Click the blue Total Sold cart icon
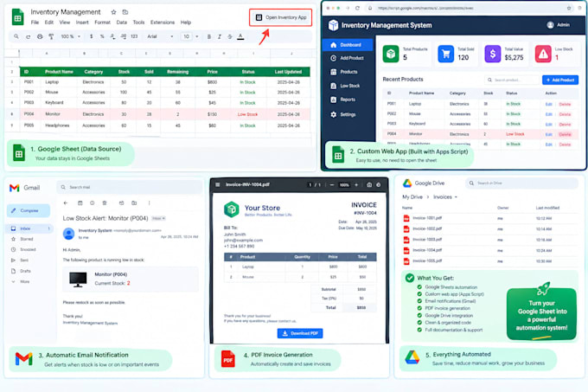 [446, 54]
